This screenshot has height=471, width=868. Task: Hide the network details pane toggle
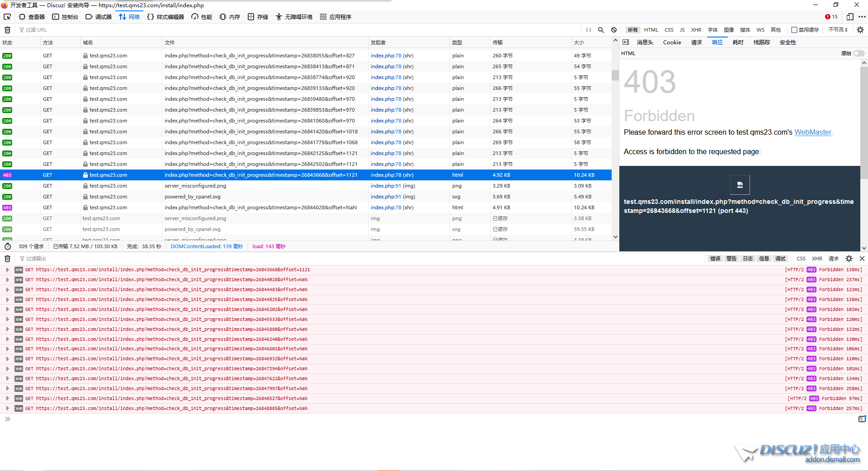click(x=626, y=42)
